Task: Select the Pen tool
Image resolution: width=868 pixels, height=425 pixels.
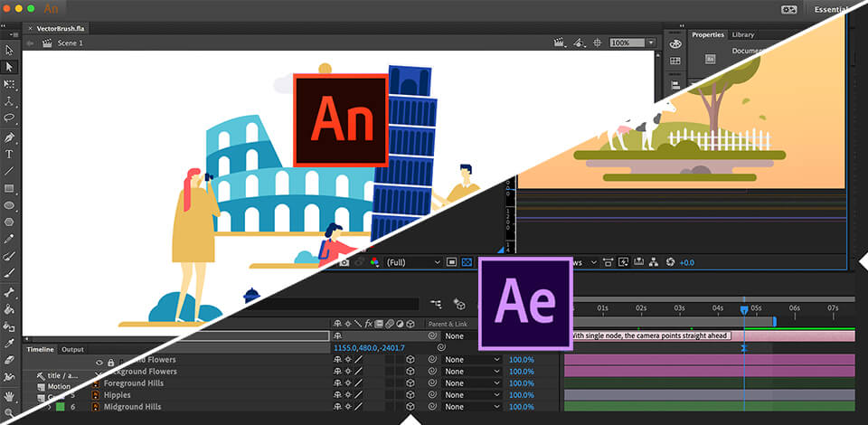Action: 9,137
